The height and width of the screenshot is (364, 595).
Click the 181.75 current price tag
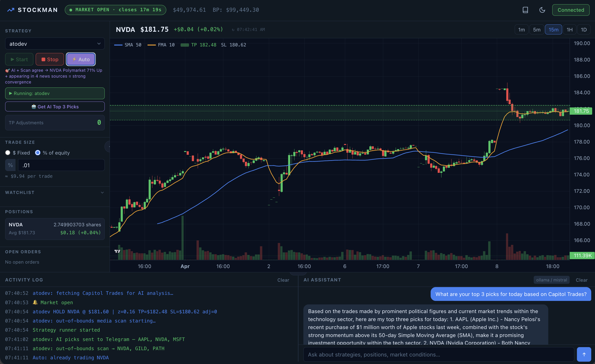(x=581, y=111)
